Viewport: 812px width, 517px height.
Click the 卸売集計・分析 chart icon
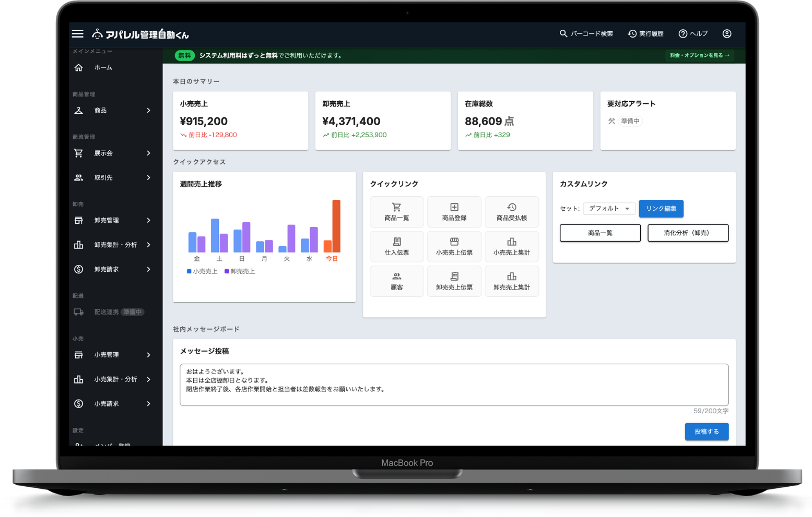(79, 245)
